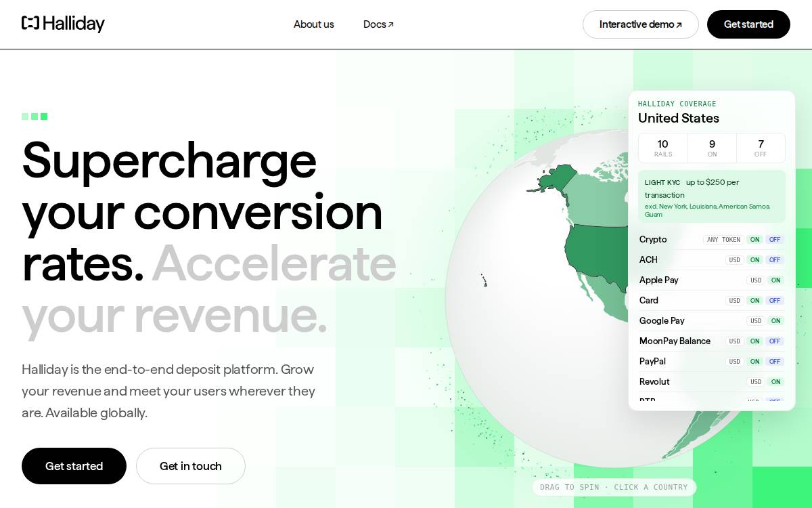
Task: Click the Google Pay ON badge
Action: pos(775,321)
